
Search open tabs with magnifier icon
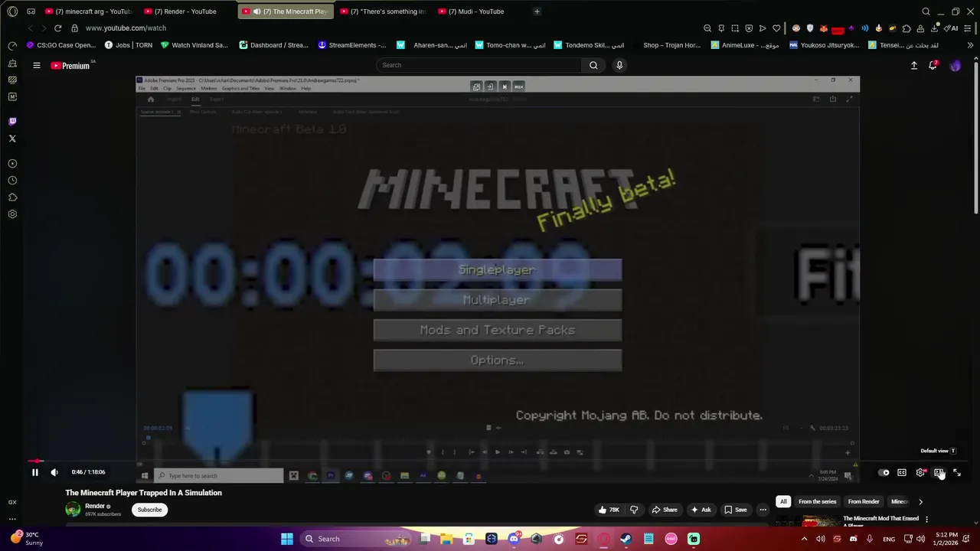click(x=926, y=11)
